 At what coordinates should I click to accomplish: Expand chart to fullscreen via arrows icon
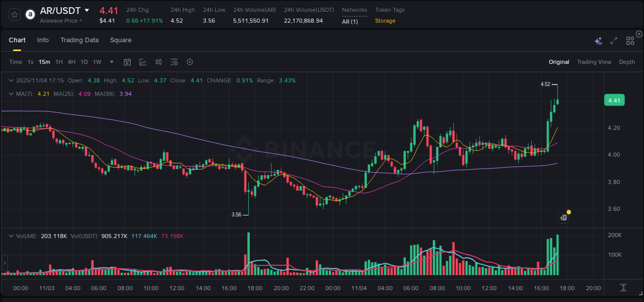(x=614, y=40)
